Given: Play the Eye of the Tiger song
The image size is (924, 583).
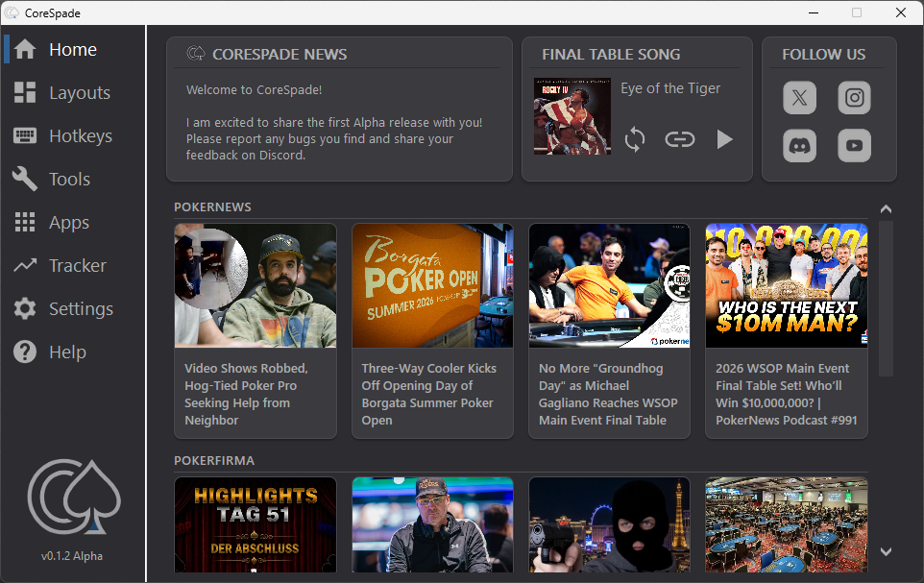Looking at the screenshot, I should 725,139.
